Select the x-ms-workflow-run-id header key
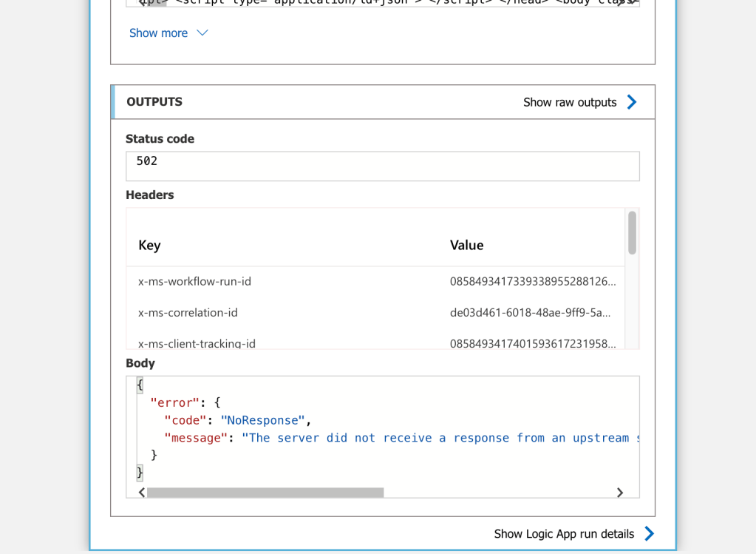Viewport: 756px width, 554px height. click(x=194, y=281)
